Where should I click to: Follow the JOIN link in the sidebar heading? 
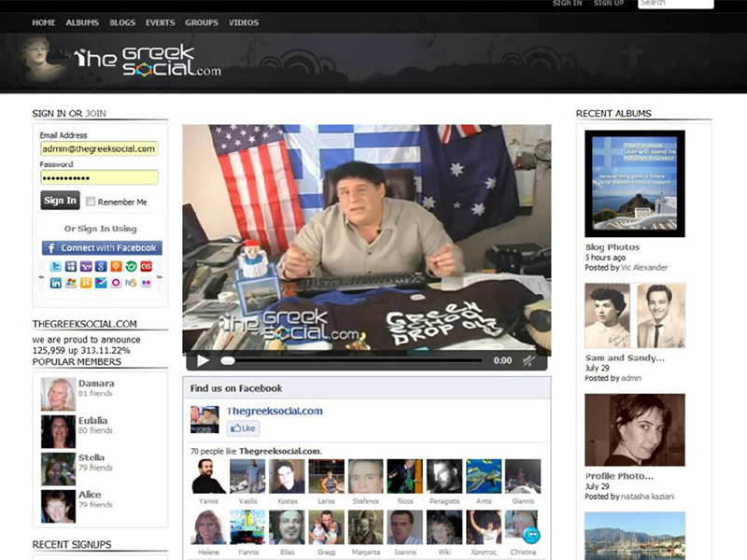click(x=95, y=113)
